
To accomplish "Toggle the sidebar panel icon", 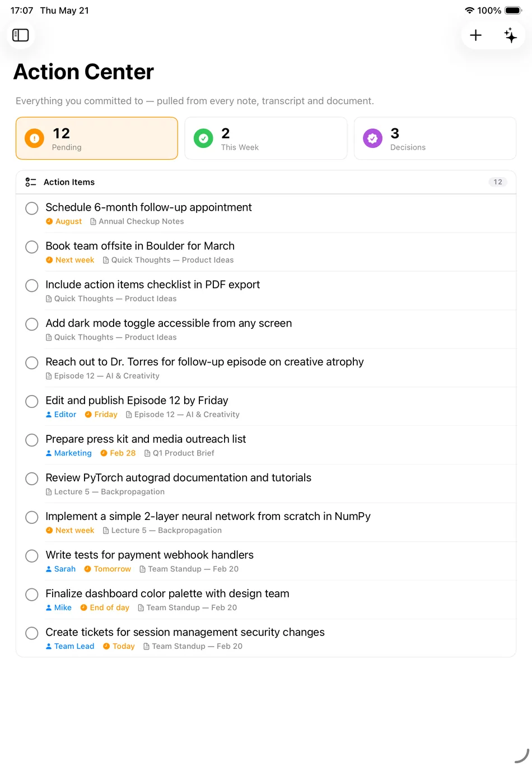I will [x=21, y=35].
